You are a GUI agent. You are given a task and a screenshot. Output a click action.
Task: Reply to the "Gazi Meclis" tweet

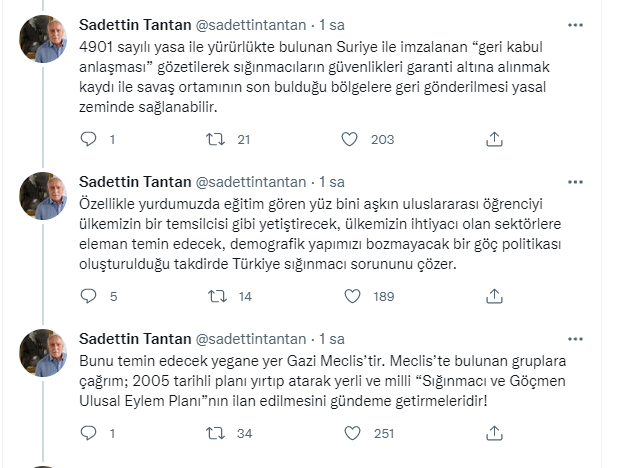88,433
